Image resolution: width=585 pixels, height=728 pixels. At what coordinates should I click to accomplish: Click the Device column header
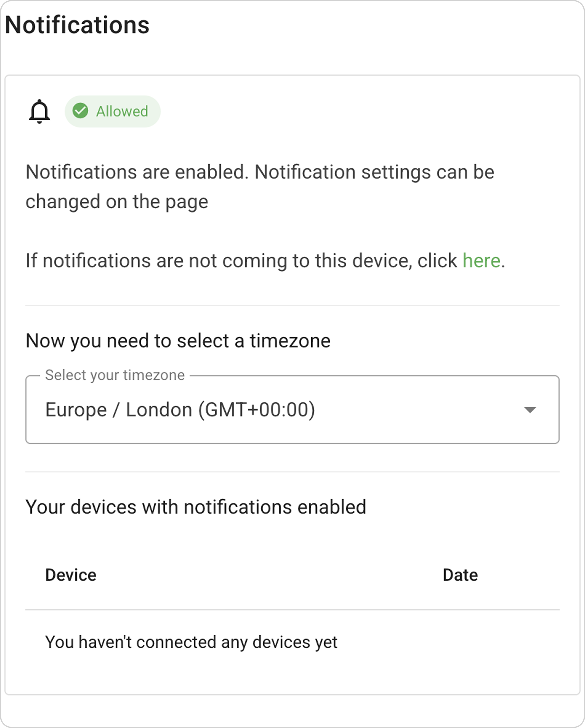[71, 575]
